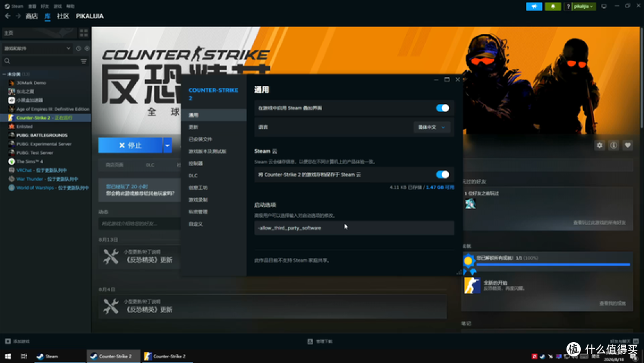Open friends and chat icon
Screen dimensions: 644x363
click(x=636, y=342)
